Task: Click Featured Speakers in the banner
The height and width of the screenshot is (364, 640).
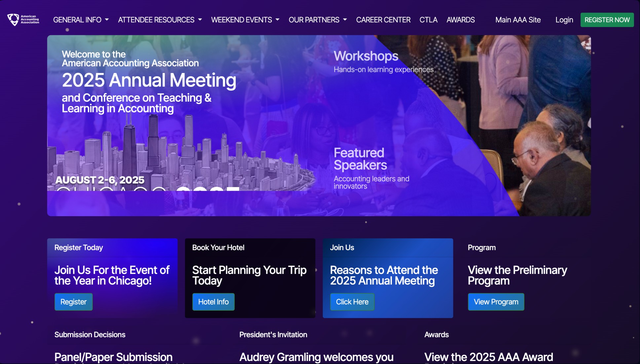Action: tap(360, 159)
